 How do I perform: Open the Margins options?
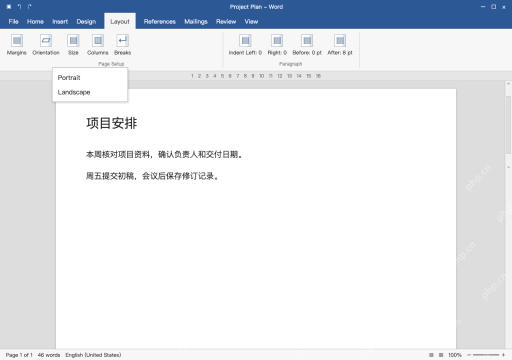point(17,45)
